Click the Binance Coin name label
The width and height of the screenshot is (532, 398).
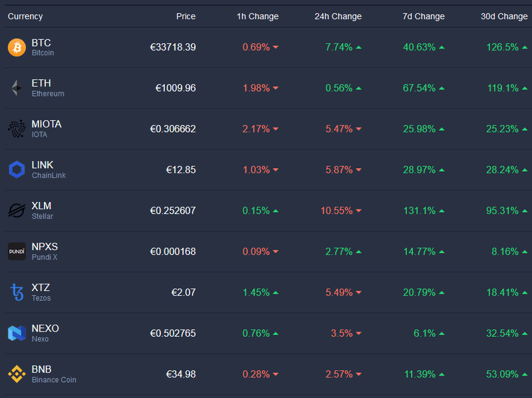[54, 380]
